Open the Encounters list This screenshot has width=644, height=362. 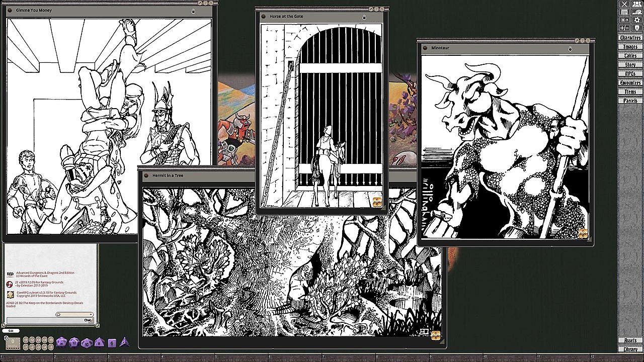point(630,83)
